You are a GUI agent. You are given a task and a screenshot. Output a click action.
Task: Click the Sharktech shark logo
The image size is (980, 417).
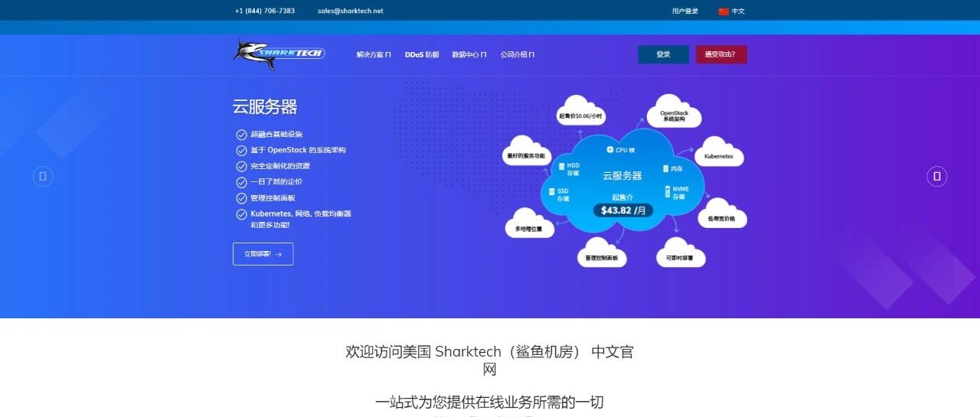coord(279,54)
